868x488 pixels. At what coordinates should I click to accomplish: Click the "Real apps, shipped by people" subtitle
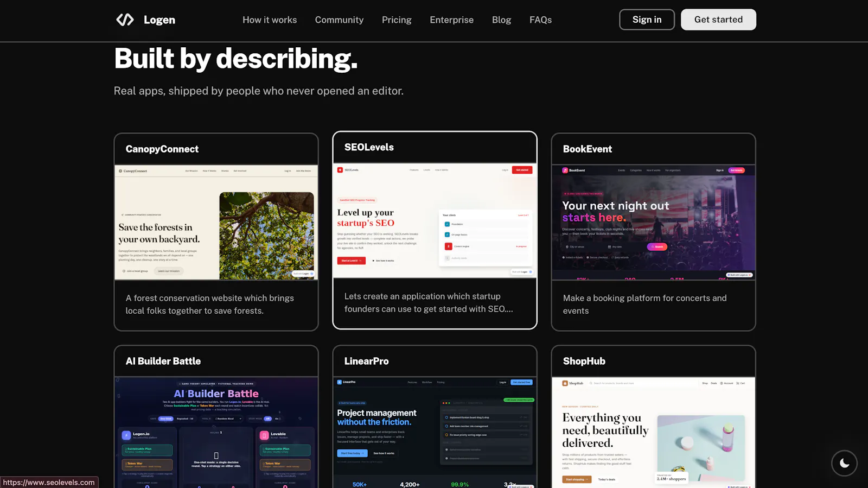[259, 91]
